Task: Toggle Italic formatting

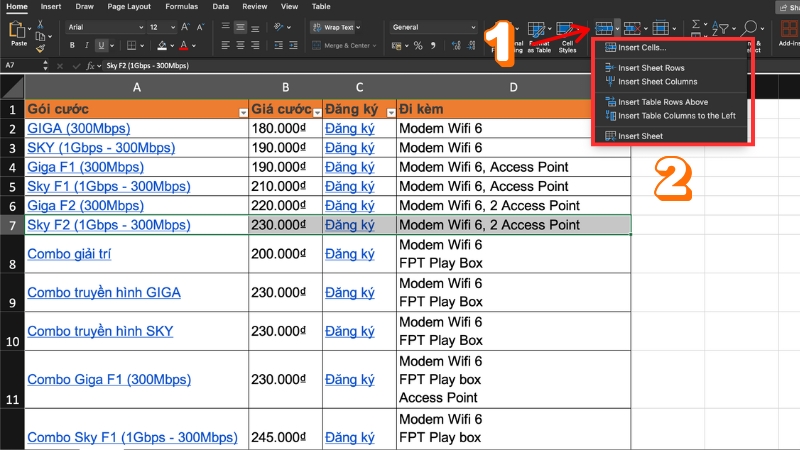Action: [87, 45]
